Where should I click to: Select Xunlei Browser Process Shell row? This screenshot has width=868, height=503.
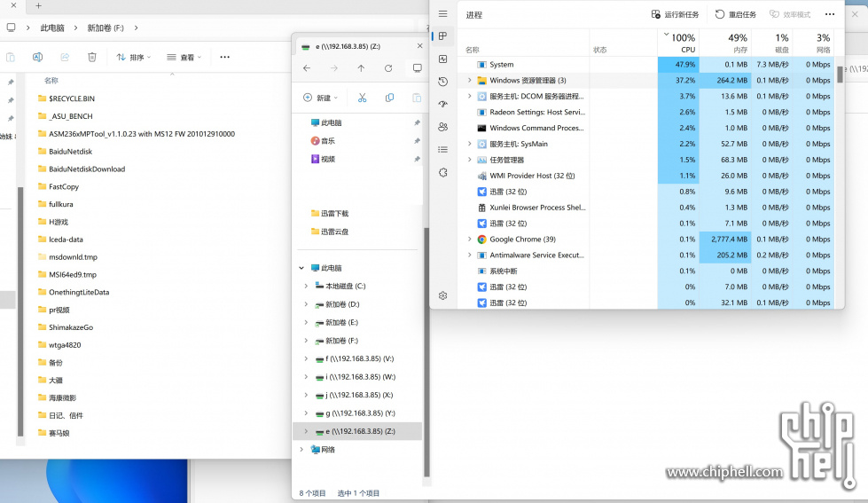click(x=647, y=208)
